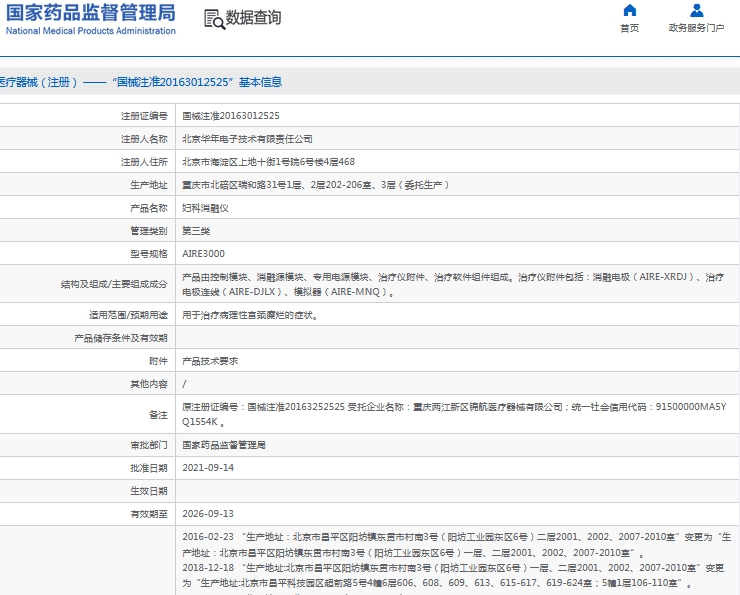Click the 生效日期 row label
Image resolution: width=740 pixels, height=595 pixels.
pyautogui.click(x=149, y=491)
